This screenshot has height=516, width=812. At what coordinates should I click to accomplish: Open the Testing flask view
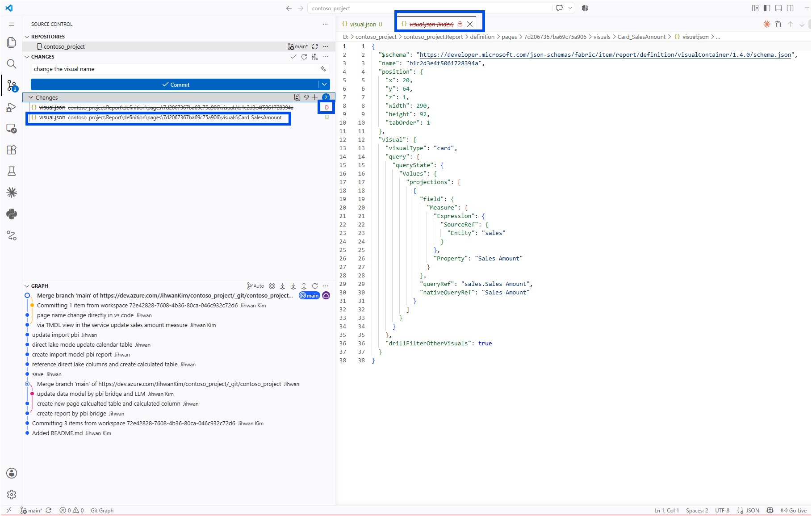click(x=12, y=171)
